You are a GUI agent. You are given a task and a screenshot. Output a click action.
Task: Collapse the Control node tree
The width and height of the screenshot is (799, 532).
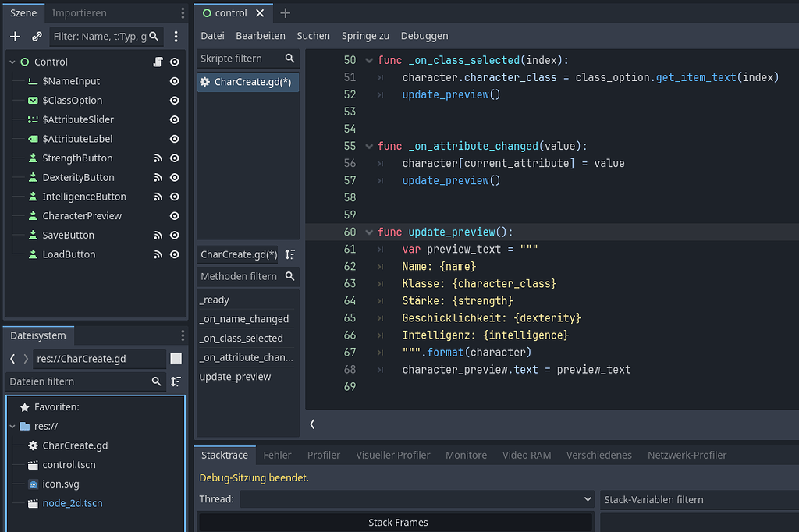12,62
